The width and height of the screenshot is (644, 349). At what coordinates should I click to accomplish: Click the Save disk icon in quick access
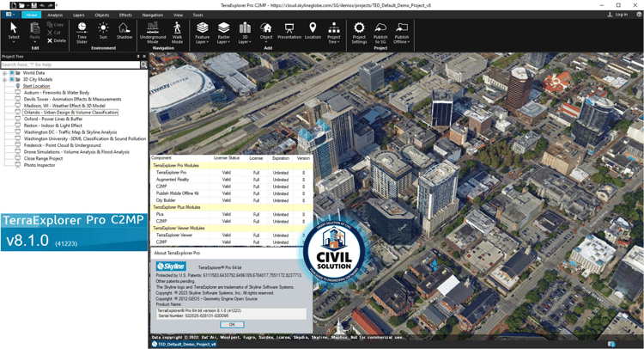point(34,5)
